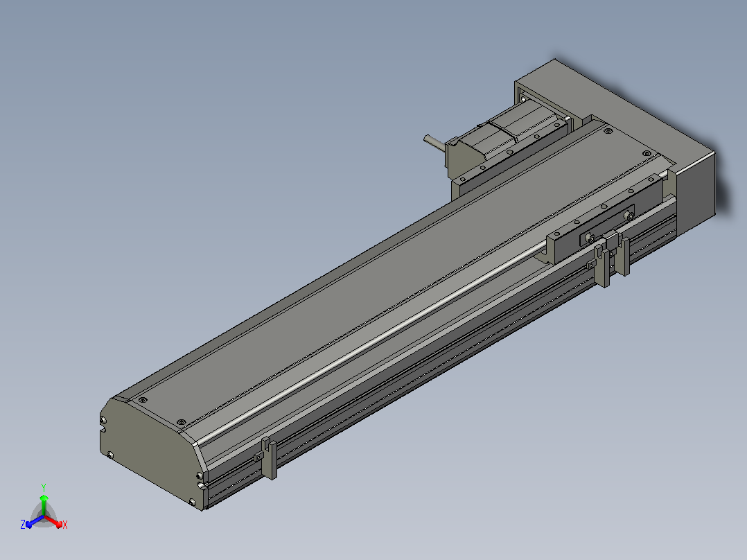
Task: Click the bottom-right screw on front end cap
Action: [192, 502]
